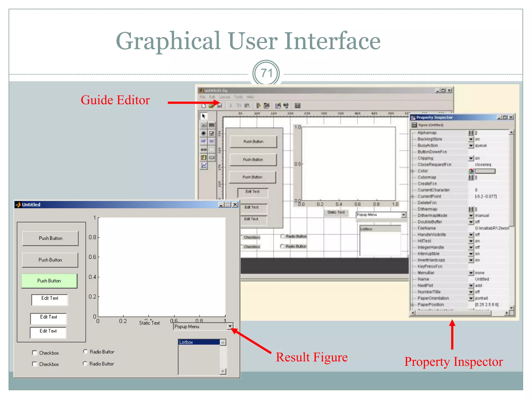Open the Menu Editor from the Guide toolbar

pos(267,105)
